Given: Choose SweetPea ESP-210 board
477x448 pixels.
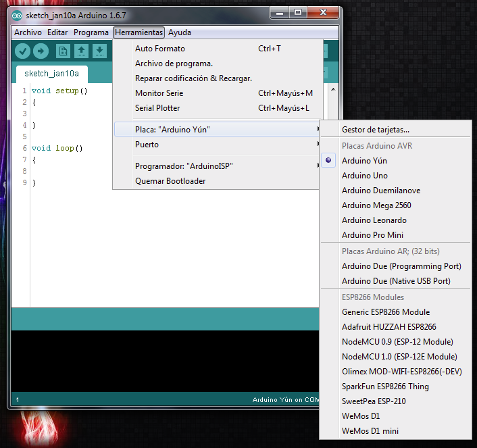Looking at the screenshot, I should click(x=396, y=401).
